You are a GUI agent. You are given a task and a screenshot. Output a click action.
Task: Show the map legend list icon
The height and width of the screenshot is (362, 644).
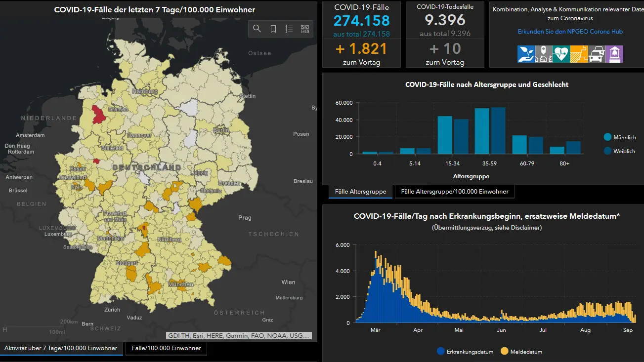click(289, 29)
